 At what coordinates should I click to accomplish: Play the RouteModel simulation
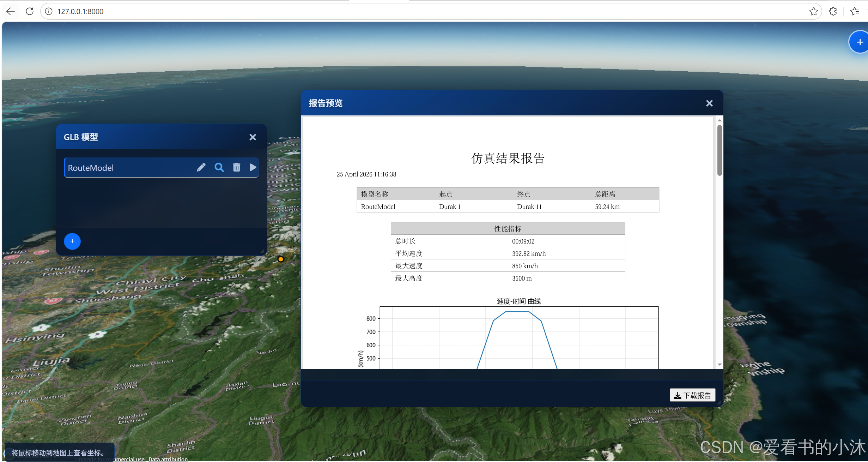point(253,167)
